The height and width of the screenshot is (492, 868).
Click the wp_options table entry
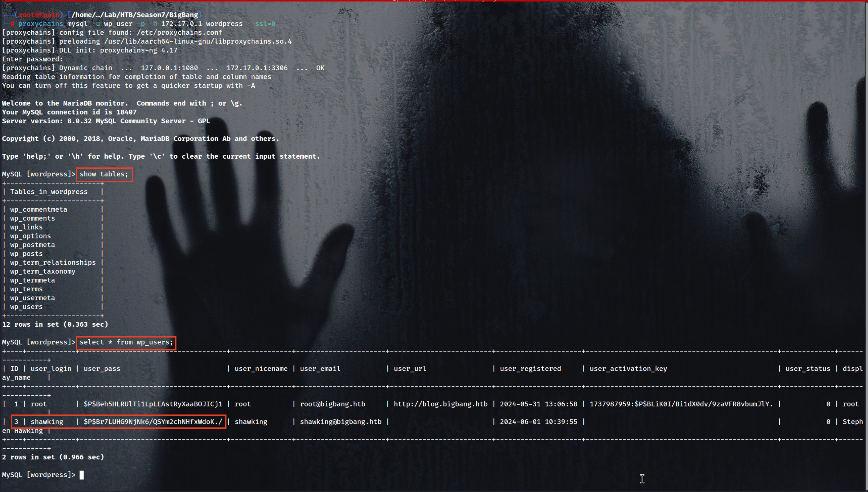[30, 236]
